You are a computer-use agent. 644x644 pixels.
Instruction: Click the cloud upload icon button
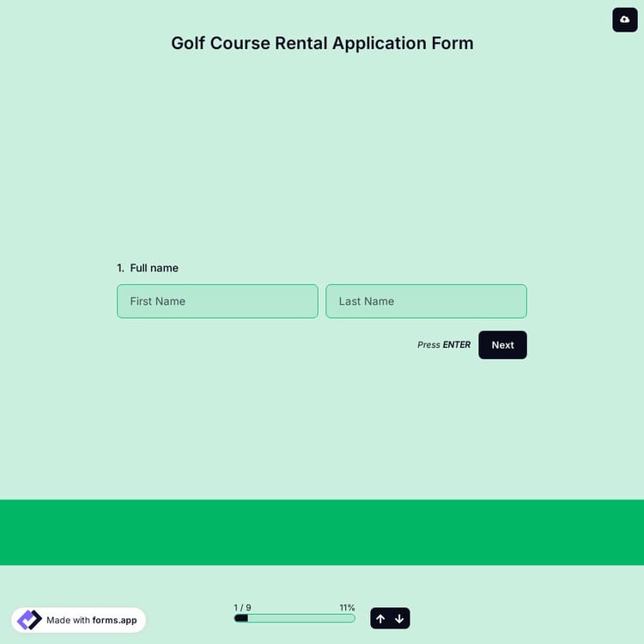click(624, 20)
